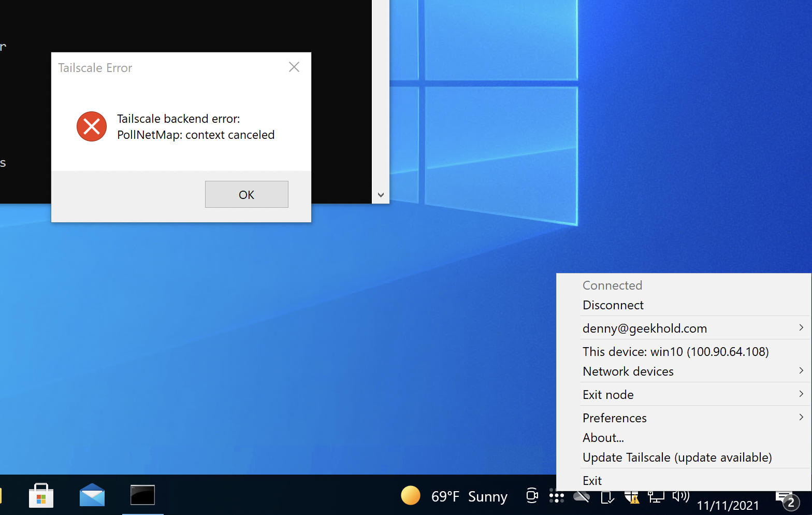This screenshot has height=515, width=812.
Task: Expand arrow beside Exit node
Action: coord(801,394)
